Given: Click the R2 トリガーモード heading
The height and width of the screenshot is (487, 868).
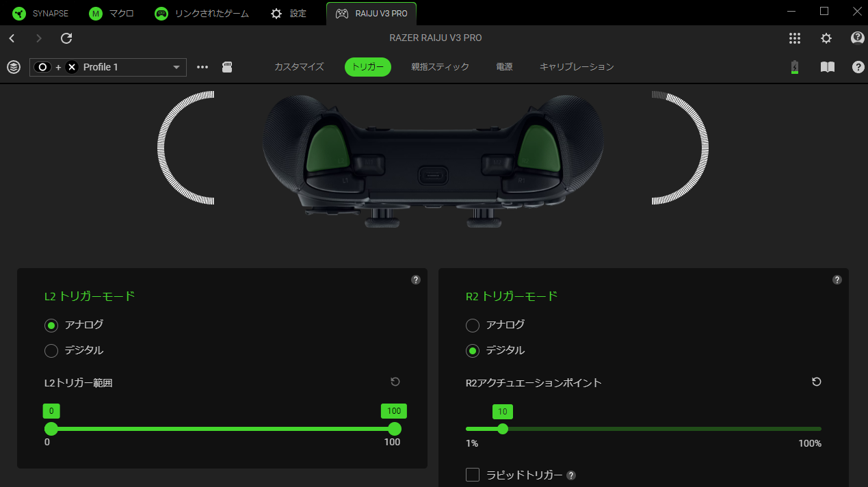Looking at the screenshot, I should (512, 296).
